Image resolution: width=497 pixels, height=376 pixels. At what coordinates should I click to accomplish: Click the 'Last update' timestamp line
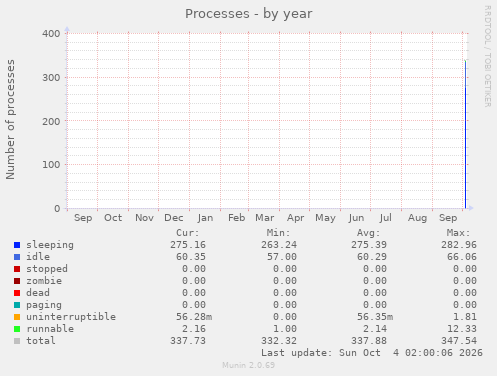click(372, 353)
